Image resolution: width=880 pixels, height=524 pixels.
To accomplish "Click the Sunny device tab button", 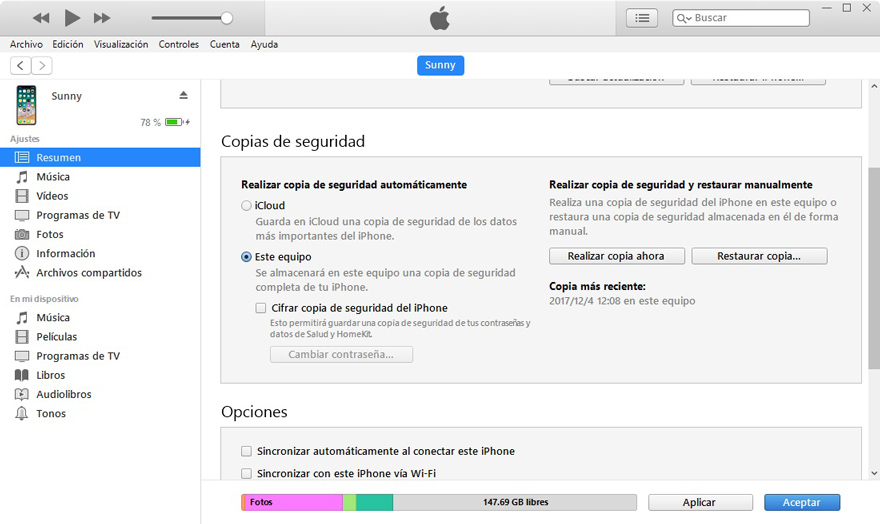I will click(x=440, y=65).
